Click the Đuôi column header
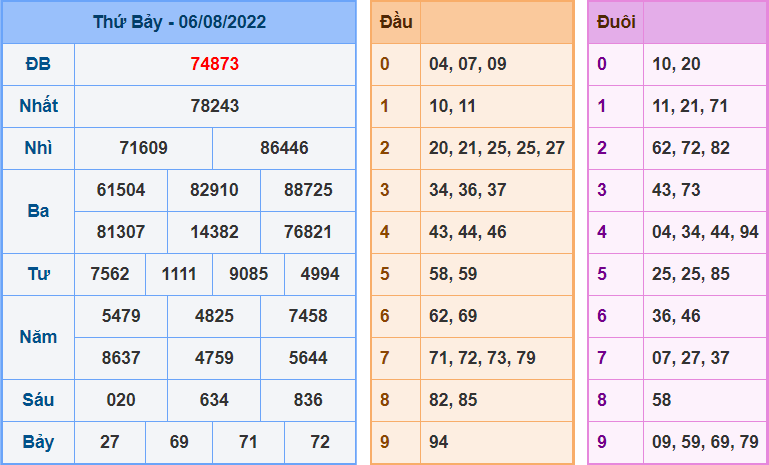The image size is (769, 465). point(616,22)
